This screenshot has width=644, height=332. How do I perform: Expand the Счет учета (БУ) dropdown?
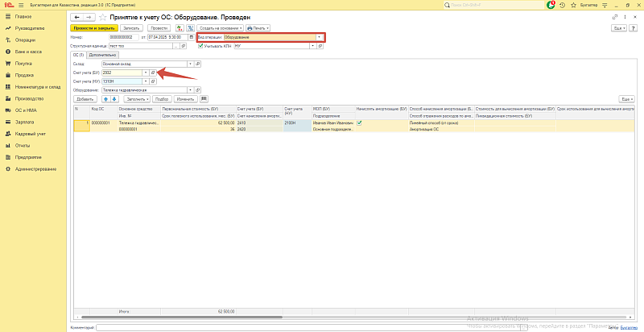[146, 73]
